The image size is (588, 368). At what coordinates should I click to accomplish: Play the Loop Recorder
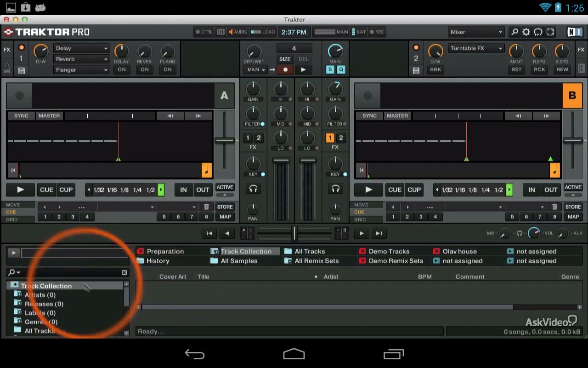[303, 69]
